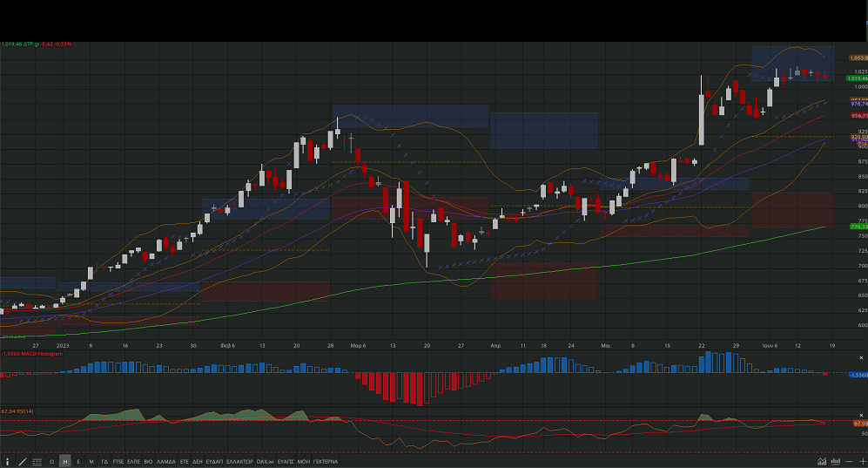Click the MACD-Histogram indicator label
This screenshot has width=868, height=468.
pos(32,354)
